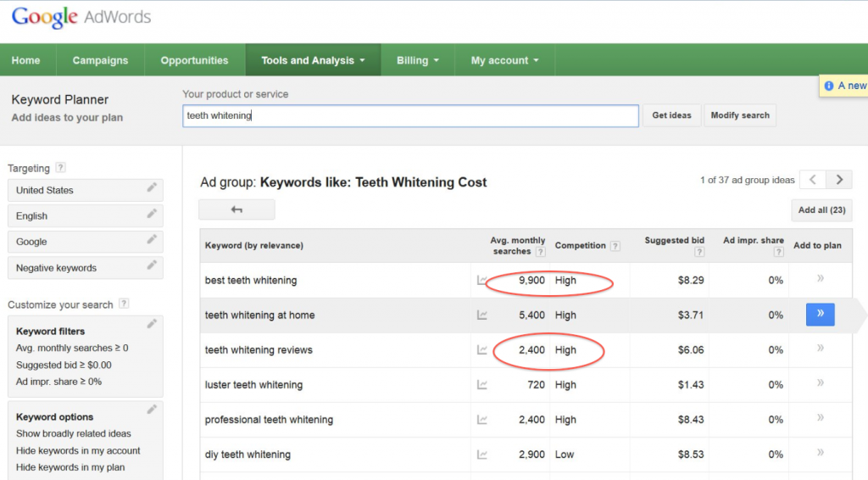This screenshot has width=868, height=480.
Task: Add professional teeth whitening to plan
Action: coord(821,418)
